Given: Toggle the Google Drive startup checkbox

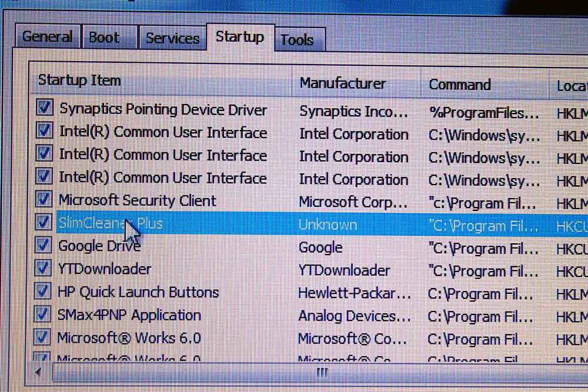Looking at the screenshot, I should click(43, 244).
